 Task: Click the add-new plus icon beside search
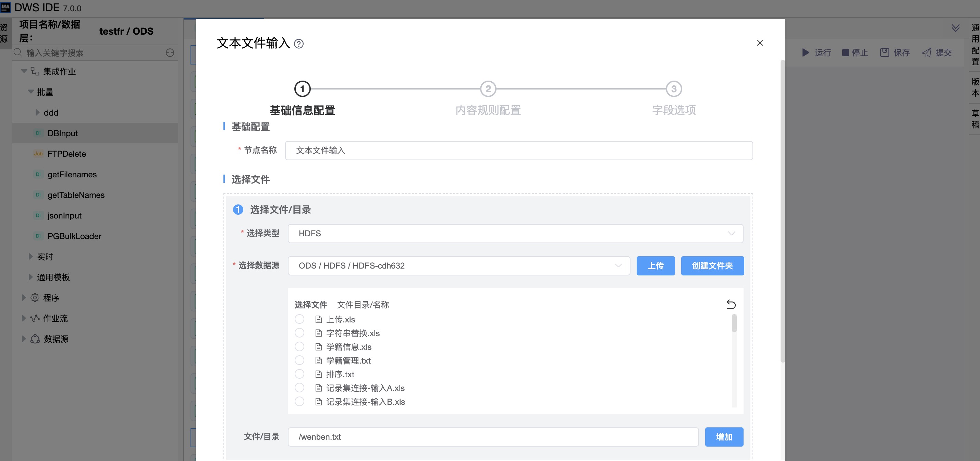pyautogui.click(x=170, y=53)
